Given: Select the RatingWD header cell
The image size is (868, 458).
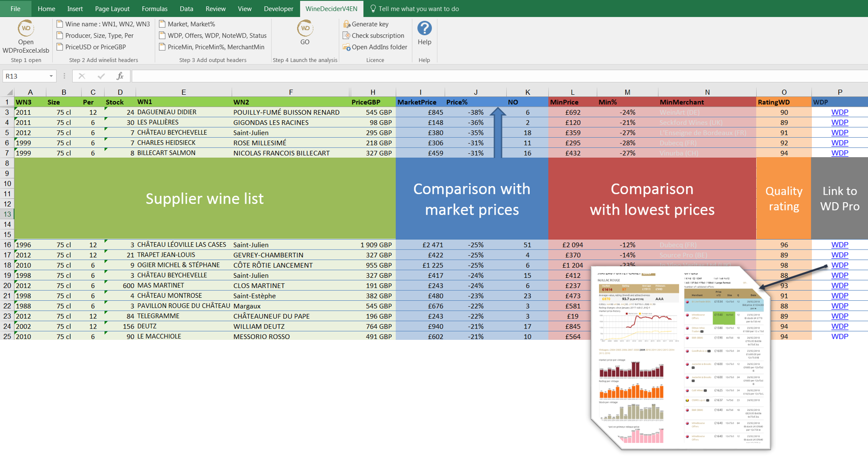Looking at the screenshot, I should pos(784,102).
